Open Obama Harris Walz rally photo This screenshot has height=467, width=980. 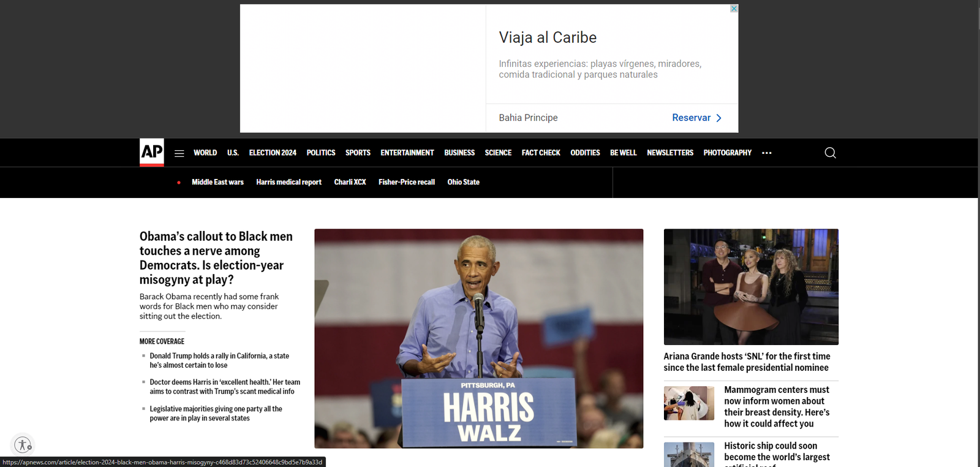[x=478, y=338]
